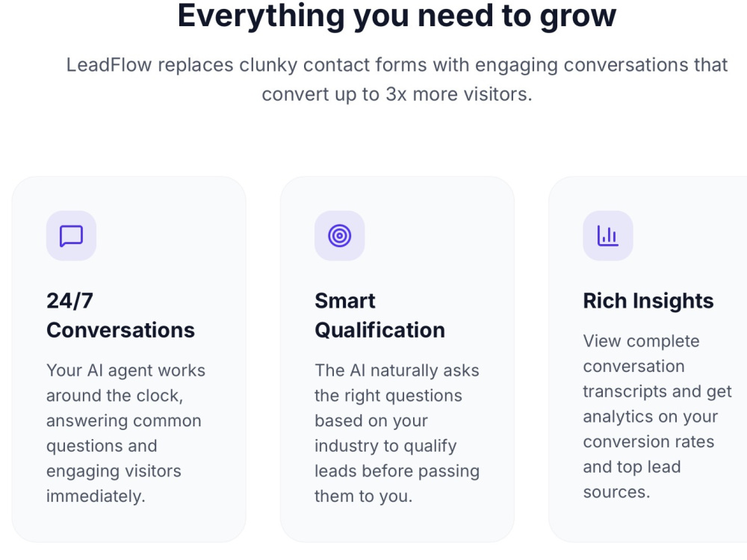The width and height of the screenshot is (747, 560).
Task: Click "engaging visitors immediately" text
Action: [x=114, y=483]
